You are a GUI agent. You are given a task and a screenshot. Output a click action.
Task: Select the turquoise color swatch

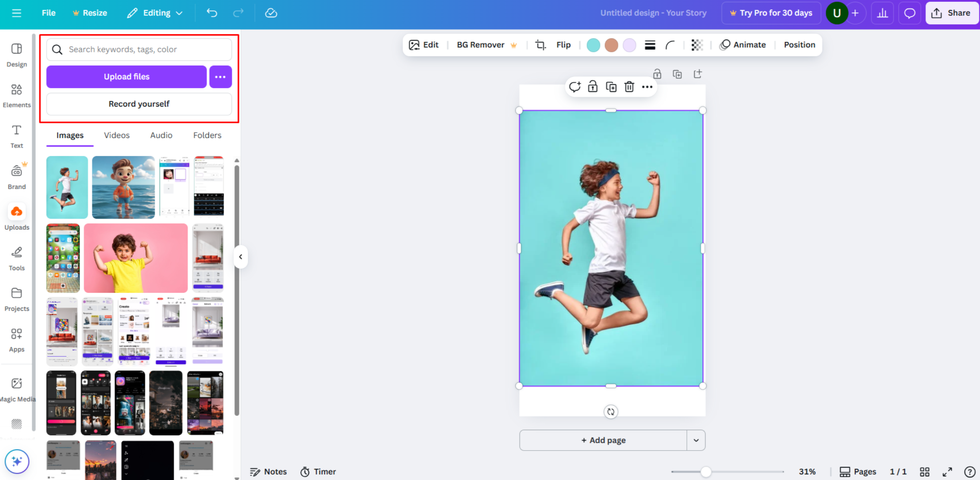[593, 45]
